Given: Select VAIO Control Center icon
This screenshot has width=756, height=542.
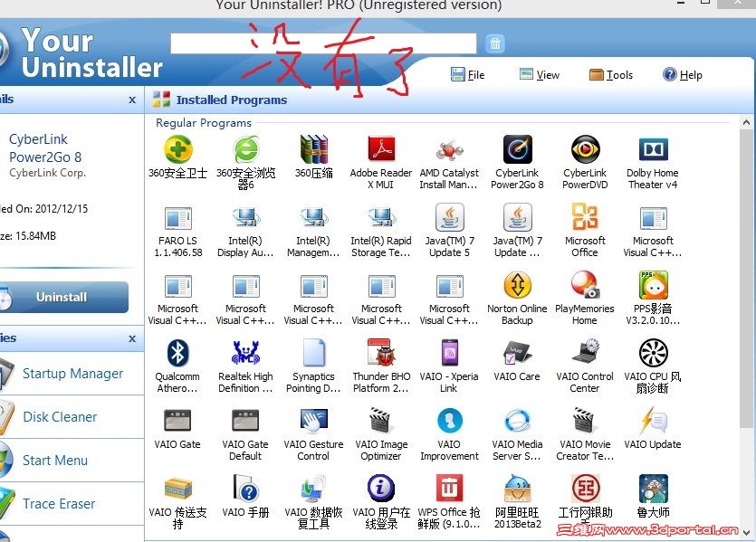Looking at the screenshot, I should pos(585,353).
